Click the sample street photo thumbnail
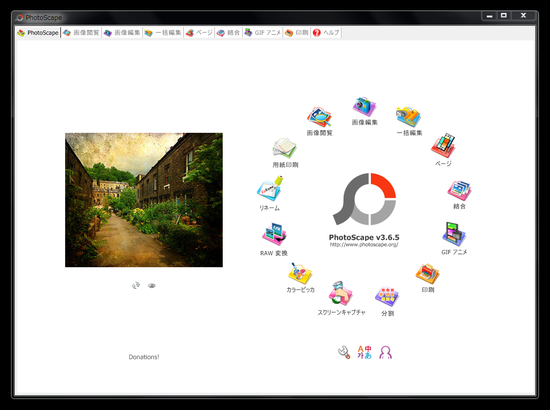 tap(144, 200)
